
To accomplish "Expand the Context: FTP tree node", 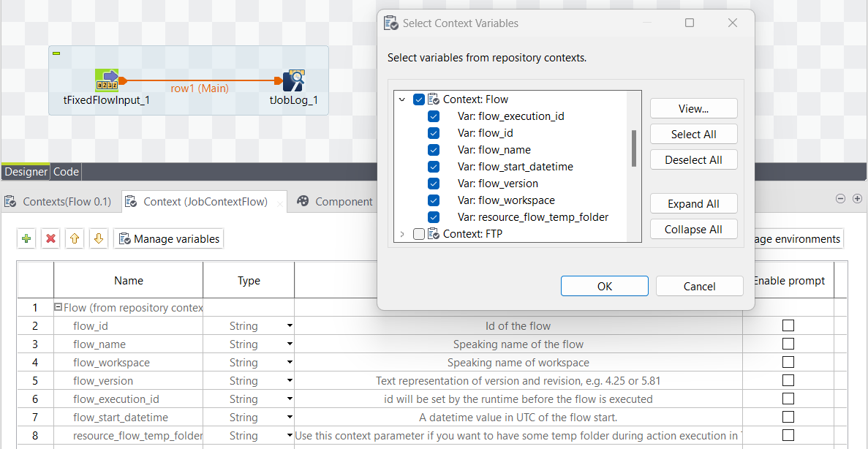I will [401, 235].
